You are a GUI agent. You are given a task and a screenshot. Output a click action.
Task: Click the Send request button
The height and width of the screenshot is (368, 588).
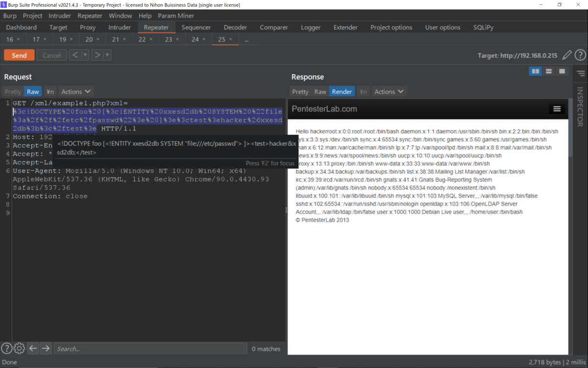[x=19, y=55]
